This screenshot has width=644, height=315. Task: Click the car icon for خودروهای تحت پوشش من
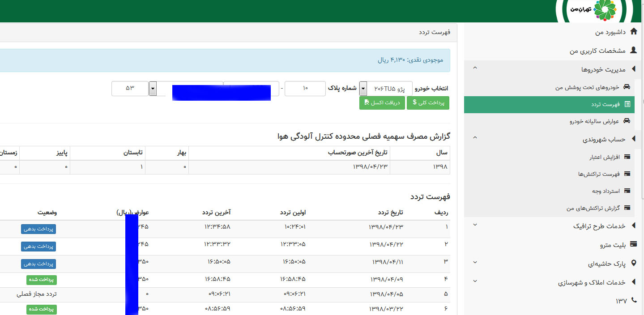tap(627, 87)
